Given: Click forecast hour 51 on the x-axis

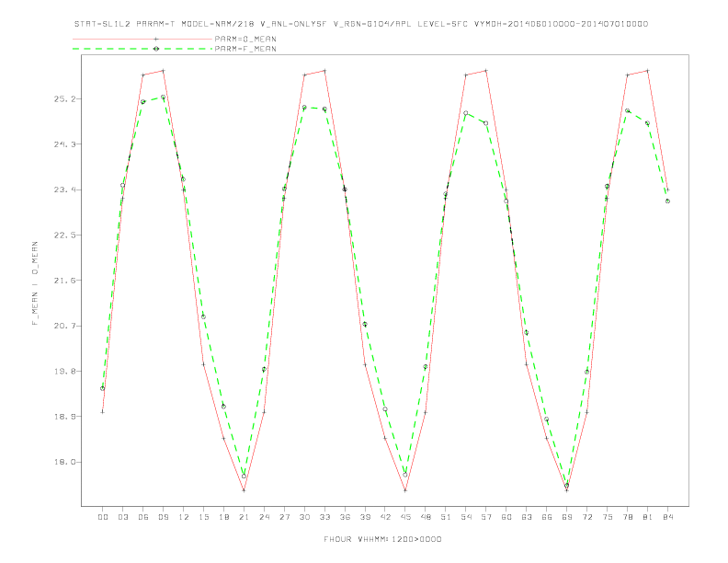Looking at the screenshot, I should pyautogui.click(x=446, y=517).
